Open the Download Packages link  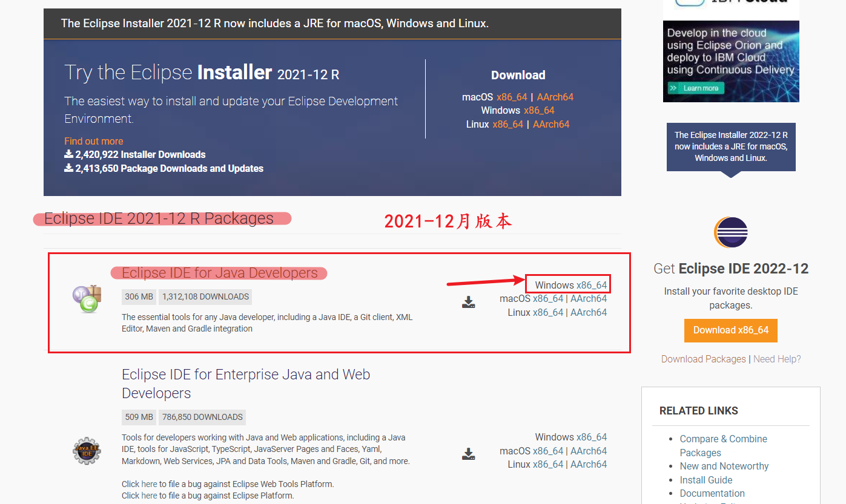click(704, 359)
